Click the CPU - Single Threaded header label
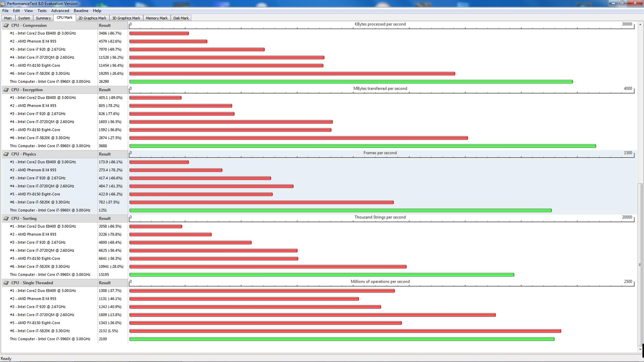Screen dimensions: 644x362 (32, 283)
